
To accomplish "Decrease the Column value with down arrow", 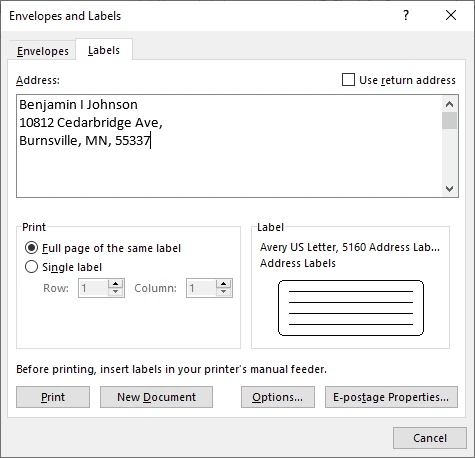I will click(x=223, y=292).
